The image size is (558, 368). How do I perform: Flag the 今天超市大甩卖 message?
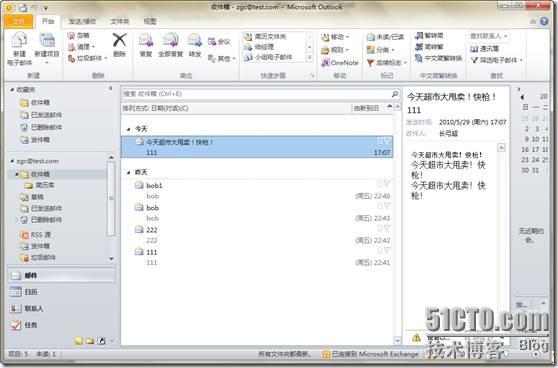click(x=387, y=141)
